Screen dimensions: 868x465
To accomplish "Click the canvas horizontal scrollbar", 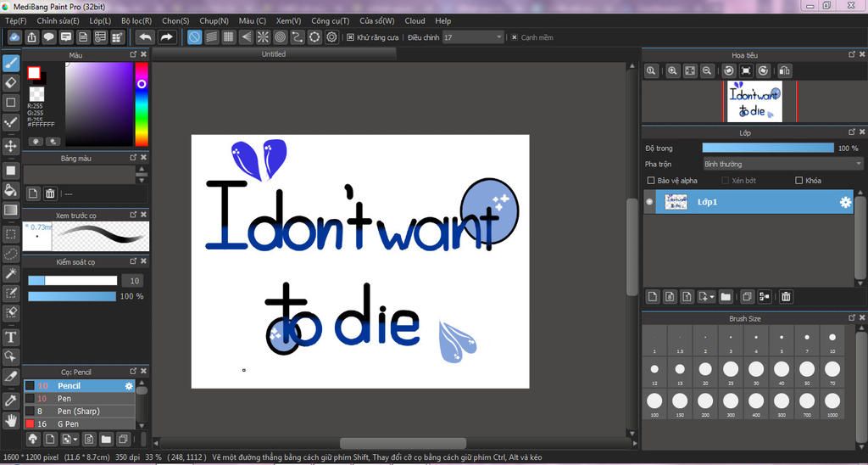I will [x=403, y=444].
